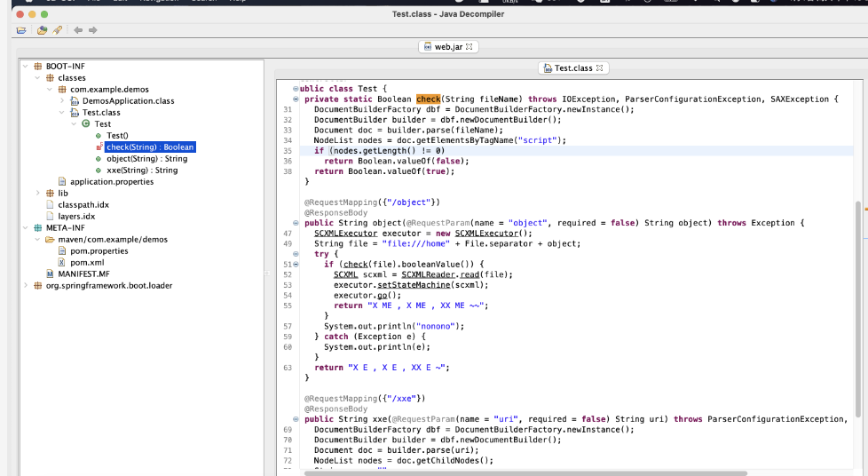Viewport: 868px width, 476px height.
Task: Click the Open File folder toolbar icon
Action: (21, 30)
